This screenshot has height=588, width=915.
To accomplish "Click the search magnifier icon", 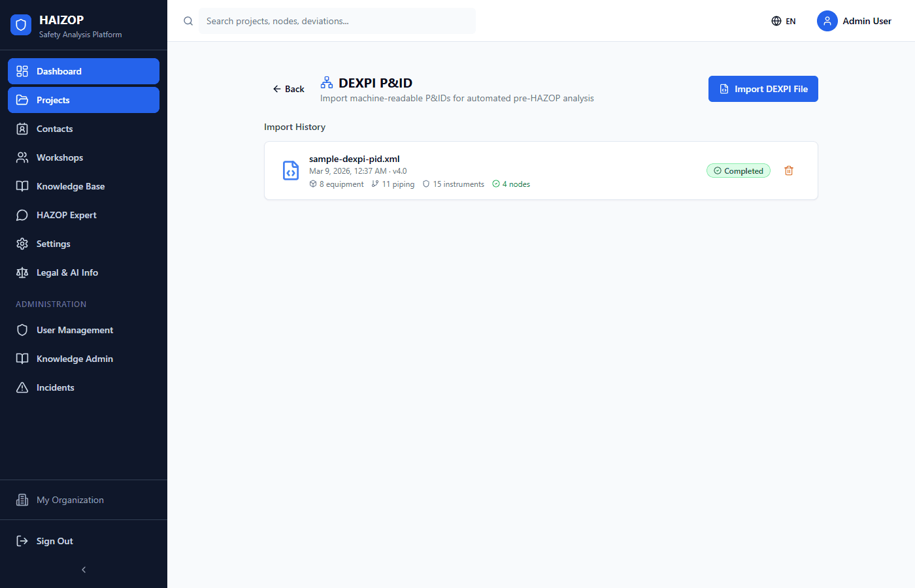I will pyautogui.click(x=188, y=21).
